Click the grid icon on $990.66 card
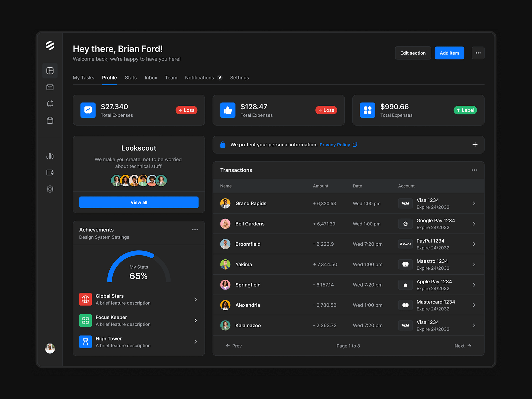The image size is (532, 399). coord(367,110)
